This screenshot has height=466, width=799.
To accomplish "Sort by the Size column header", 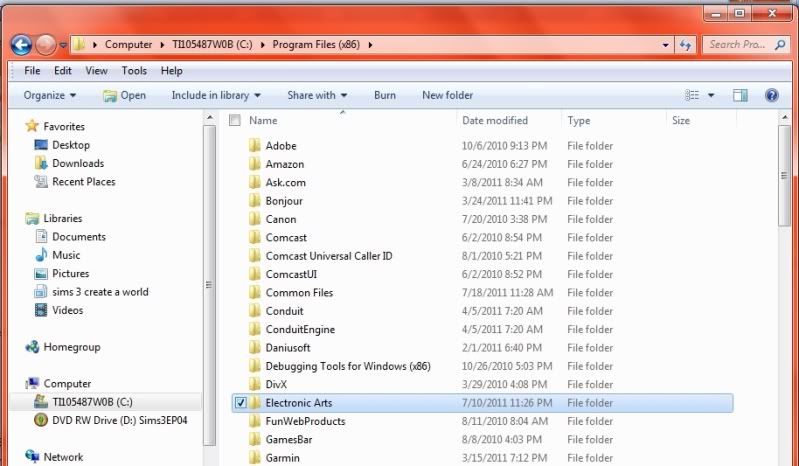I will 680,121.
